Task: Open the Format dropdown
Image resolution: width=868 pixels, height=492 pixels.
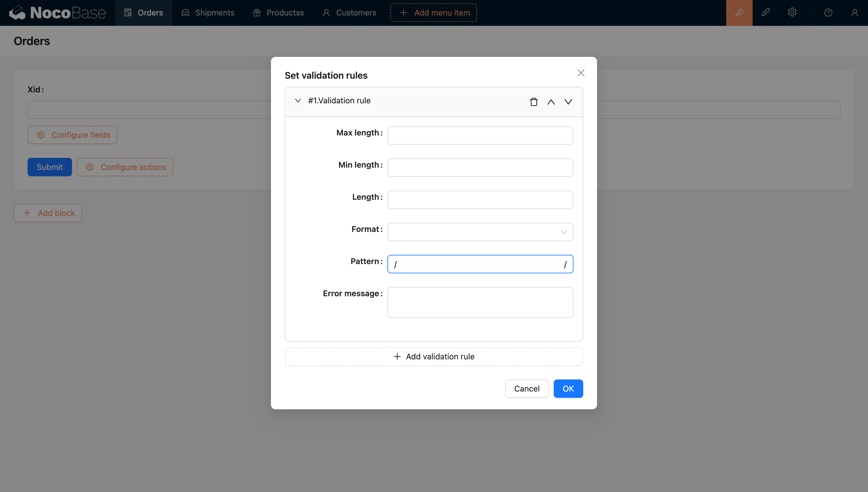Action: (x=480, y=232)
